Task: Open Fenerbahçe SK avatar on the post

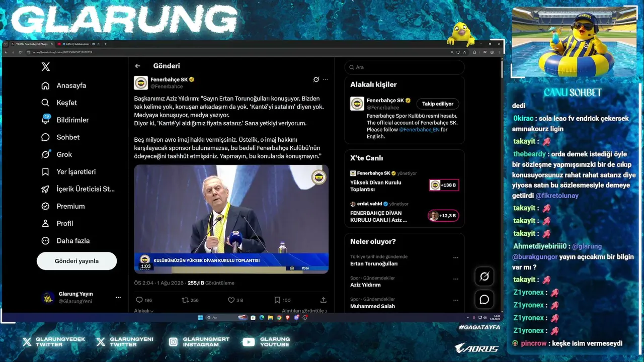Action: click(141, 82)
